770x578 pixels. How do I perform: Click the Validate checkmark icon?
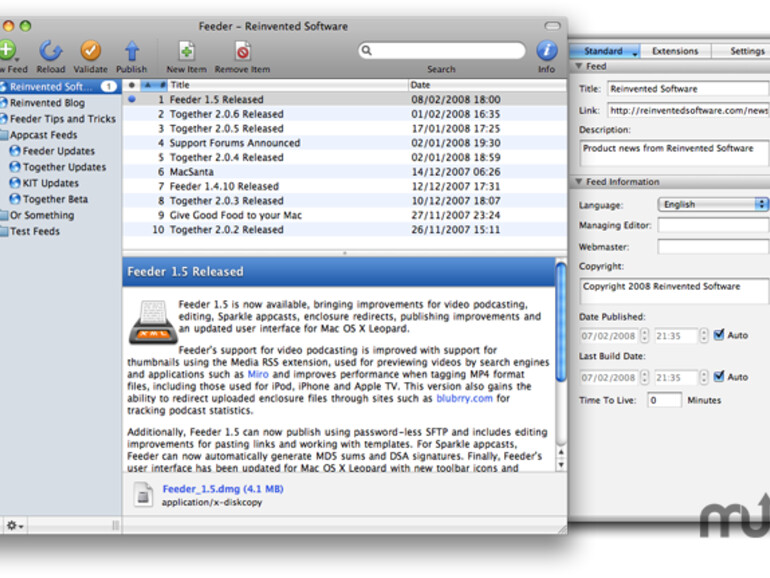pyautogui.click(x=90, y=50)
